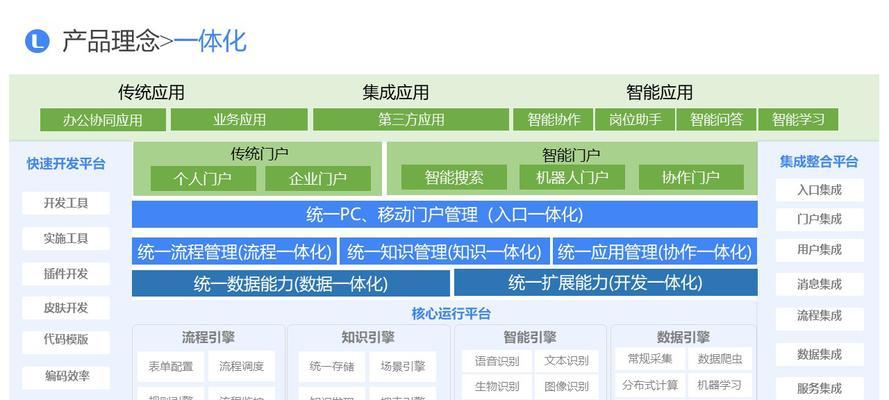This screenshot has width=889, height=400.
Task: Choose the 智能协作 box
Action: coord(553,120)
